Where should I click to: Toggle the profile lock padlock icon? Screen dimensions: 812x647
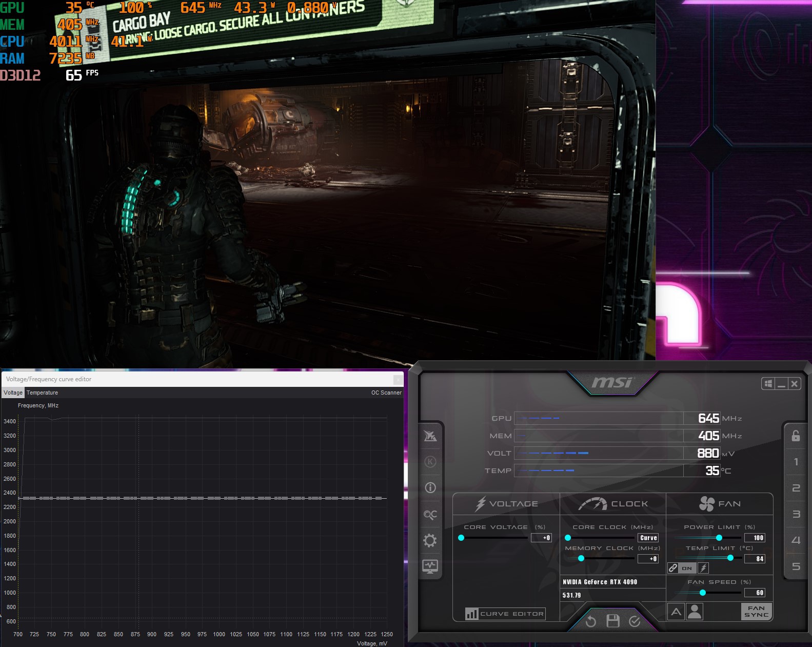(796, 436)
